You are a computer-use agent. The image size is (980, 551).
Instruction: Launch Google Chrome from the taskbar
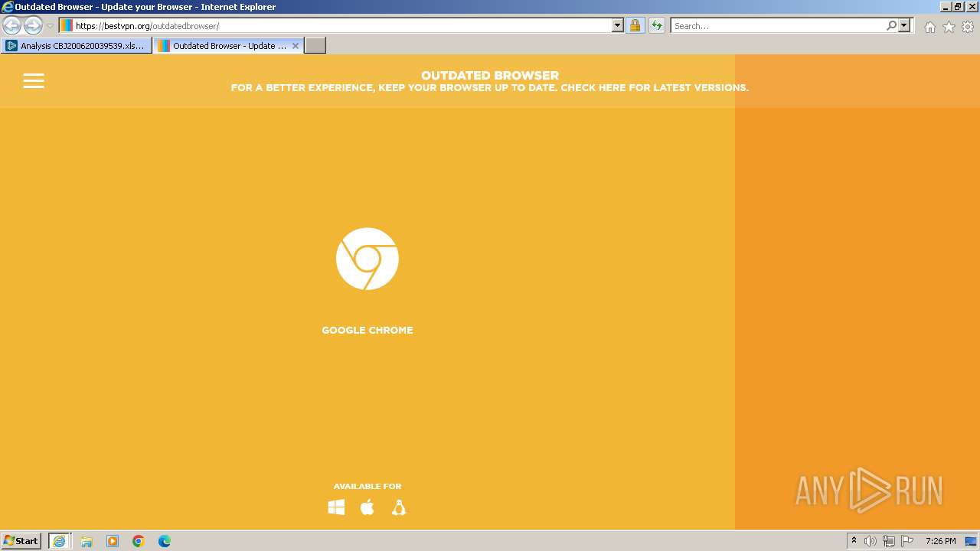click(x=139, y=541)
